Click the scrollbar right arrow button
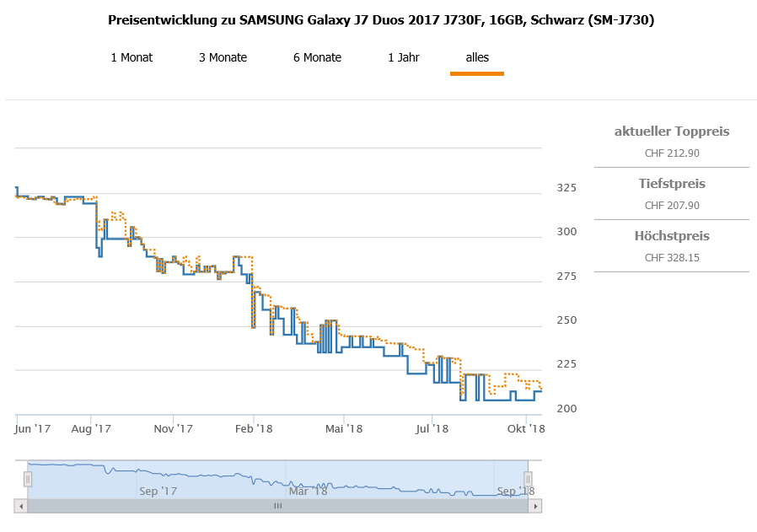Screen dimensions: 757x532 (535, 507)
